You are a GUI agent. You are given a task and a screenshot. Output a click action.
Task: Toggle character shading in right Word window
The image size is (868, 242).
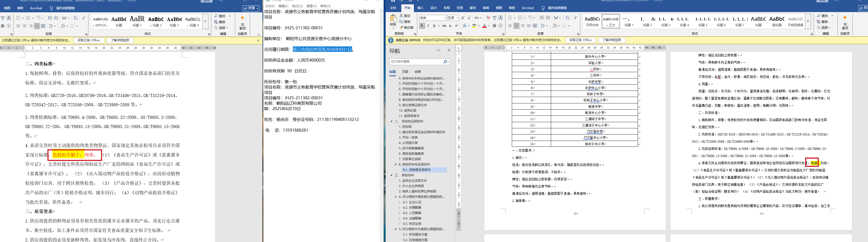coord(494,26)
